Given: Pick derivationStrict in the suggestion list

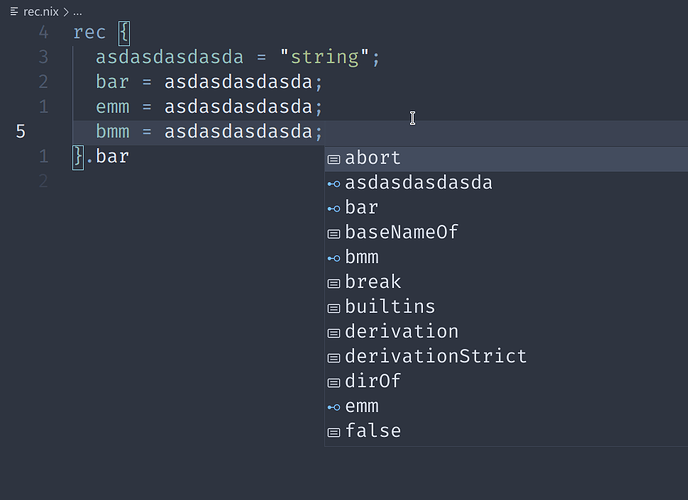Looking at the screenshot, I should point(506,357).
